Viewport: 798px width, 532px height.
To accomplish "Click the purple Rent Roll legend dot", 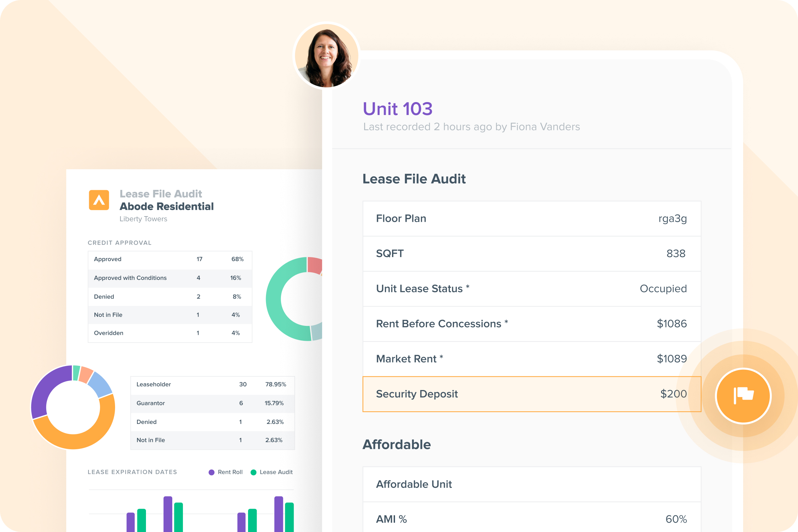I will pos(211,472).
